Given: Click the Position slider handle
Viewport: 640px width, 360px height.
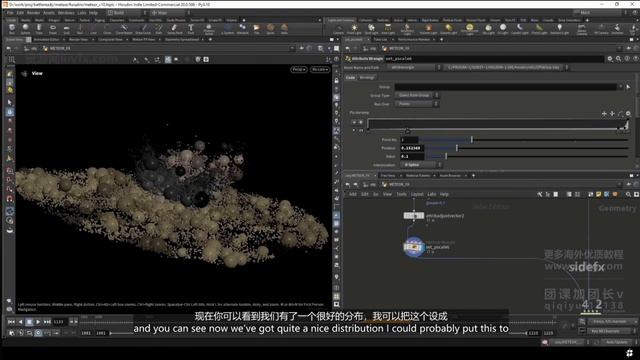Looking at the screenshot, I should (x=457, y=148).
